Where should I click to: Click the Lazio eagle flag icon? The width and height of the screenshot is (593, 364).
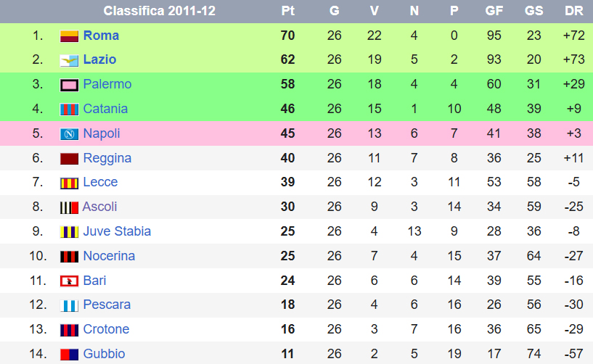point(69,60)
